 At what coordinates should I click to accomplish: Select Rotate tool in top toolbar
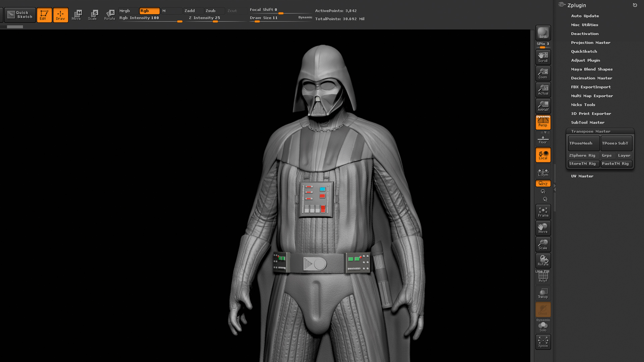coord(109,15)
